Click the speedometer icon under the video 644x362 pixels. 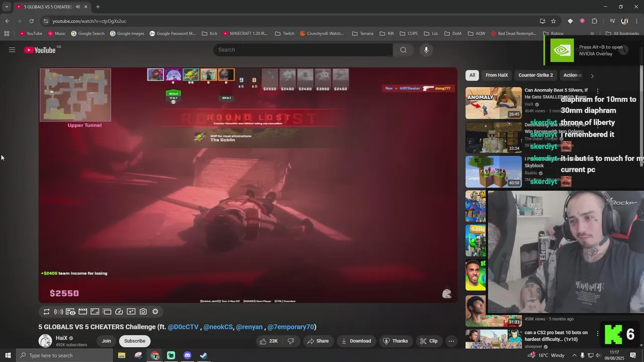[x=119, y=312]
